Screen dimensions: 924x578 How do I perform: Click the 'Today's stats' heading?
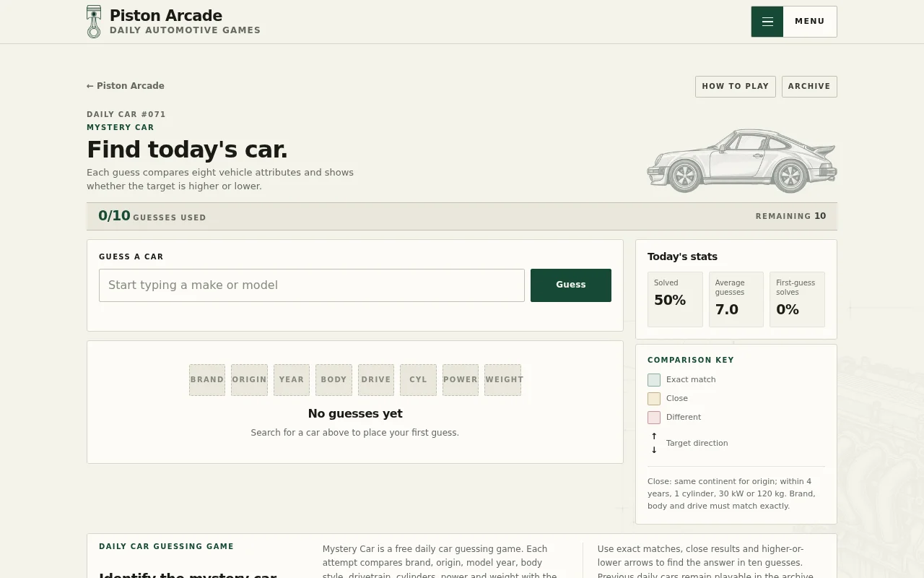[x=682, y=256]
